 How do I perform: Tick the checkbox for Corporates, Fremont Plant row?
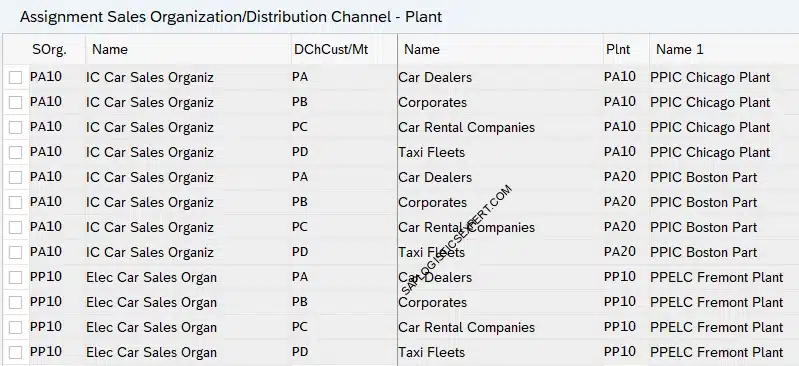point(15,302)
